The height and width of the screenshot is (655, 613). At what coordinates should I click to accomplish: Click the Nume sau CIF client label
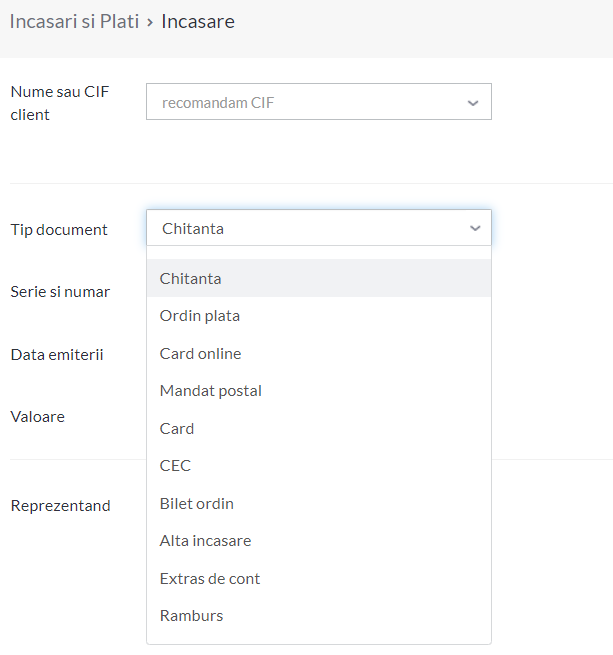(59, 103)
